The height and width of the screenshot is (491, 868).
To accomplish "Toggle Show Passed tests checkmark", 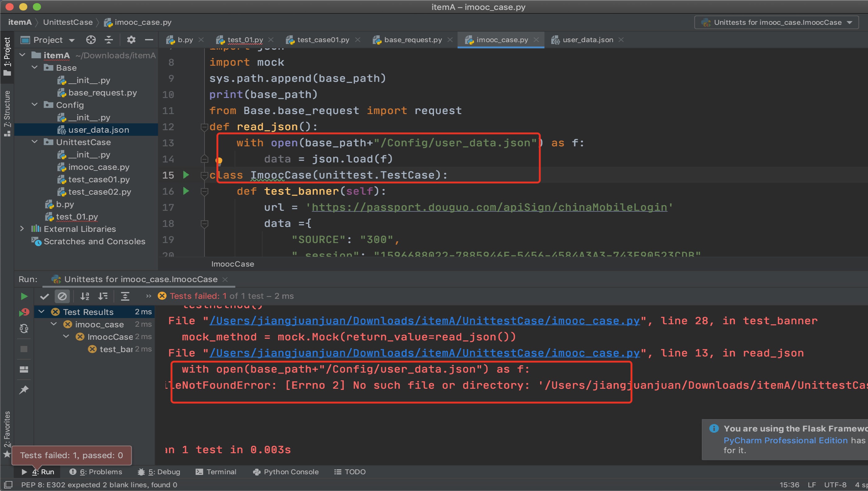I will pyautogui.click(x=45, y=296).
